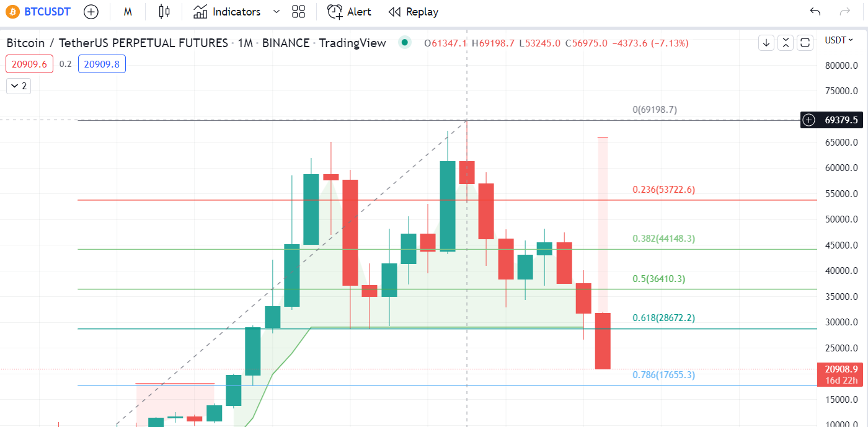Select the 0.382(44148.3) Fibonacci level label
The width and height of the screenshot is (868, 427).
pos(663,239)
